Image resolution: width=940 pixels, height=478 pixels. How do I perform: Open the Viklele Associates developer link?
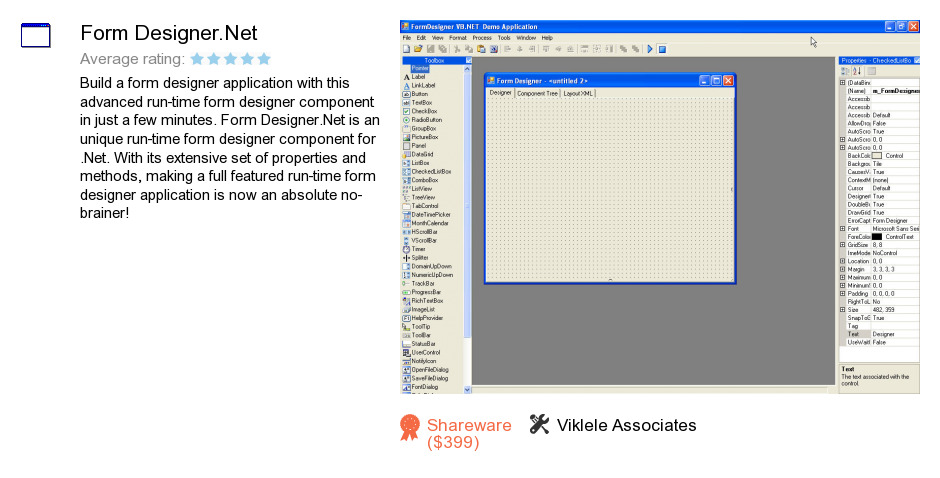626,425
